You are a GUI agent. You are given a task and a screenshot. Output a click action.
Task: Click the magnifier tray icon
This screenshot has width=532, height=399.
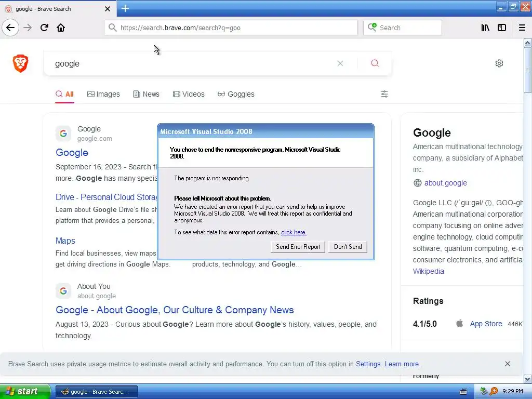pyautogui.click(x=494, y=392)
